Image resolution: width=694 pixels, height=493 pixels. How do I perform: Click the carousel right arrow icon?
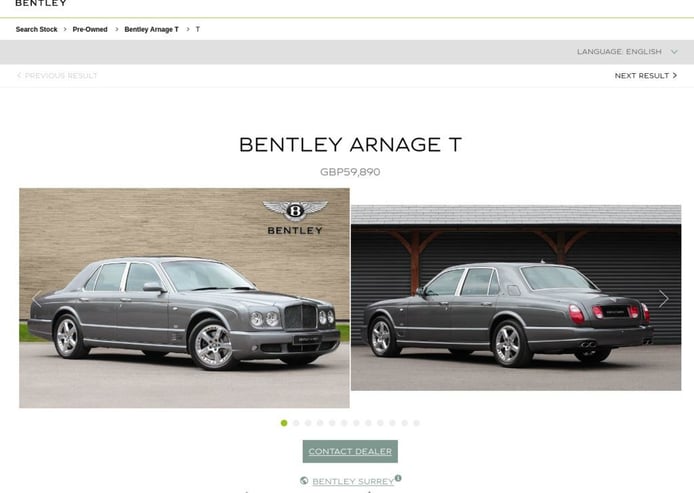tap(663, 299)
